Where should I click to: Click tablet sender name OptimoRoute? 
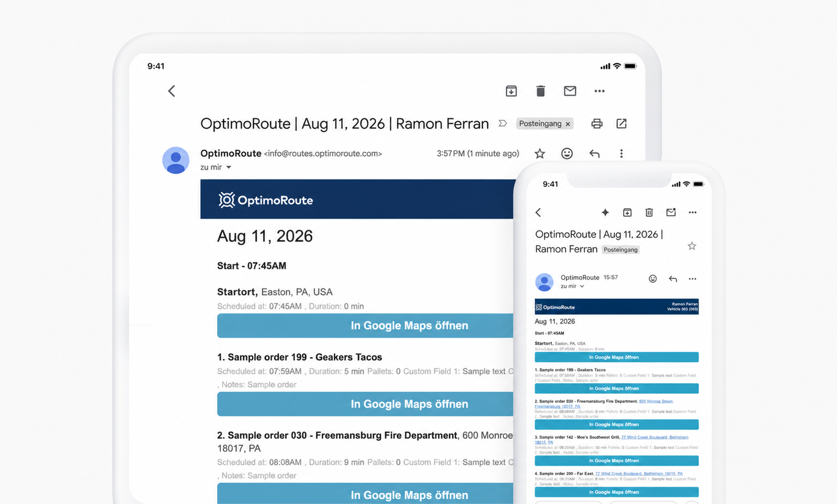click(x=231, y=153)
